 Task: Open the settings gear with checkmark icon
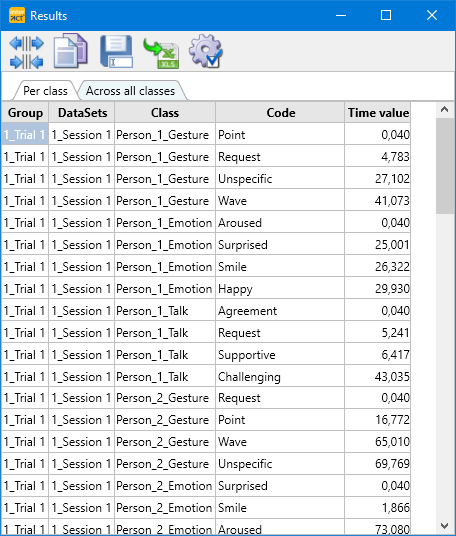point(206,51)
